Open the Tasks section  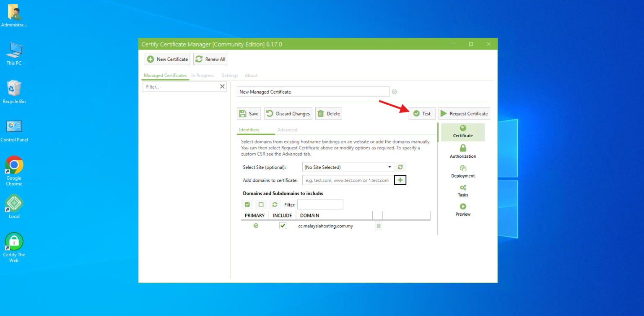(x=462, y=191)
